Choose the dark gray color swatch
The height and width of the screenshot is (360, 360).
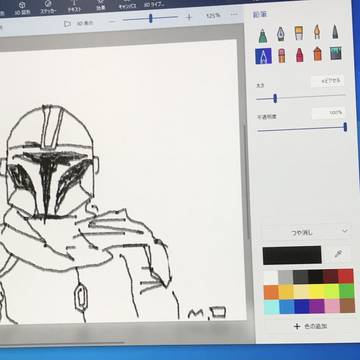[x=300, y=276]
